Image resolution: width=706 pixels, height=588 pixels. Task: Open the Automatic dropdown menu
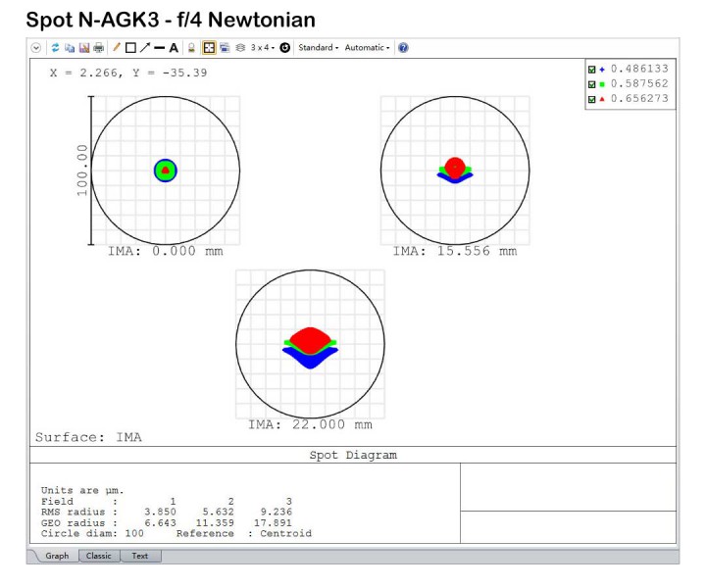[x=367, y=47]
